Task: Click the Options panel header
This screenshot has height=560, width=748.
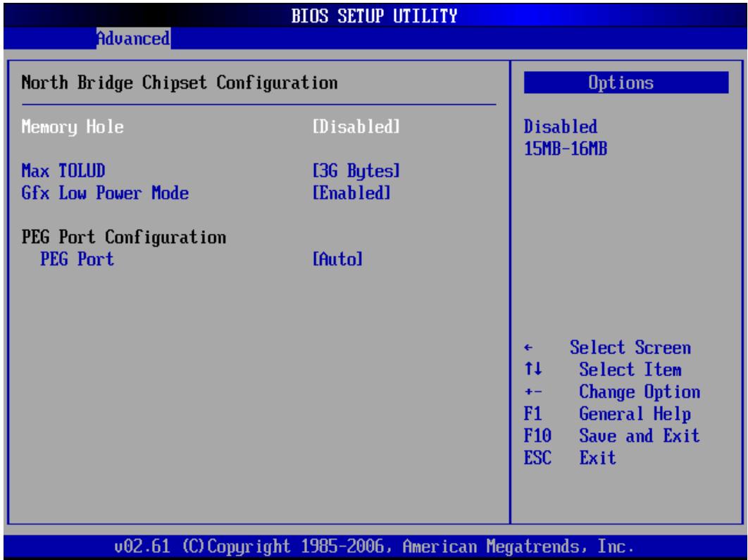Action: tap(626, 82)
